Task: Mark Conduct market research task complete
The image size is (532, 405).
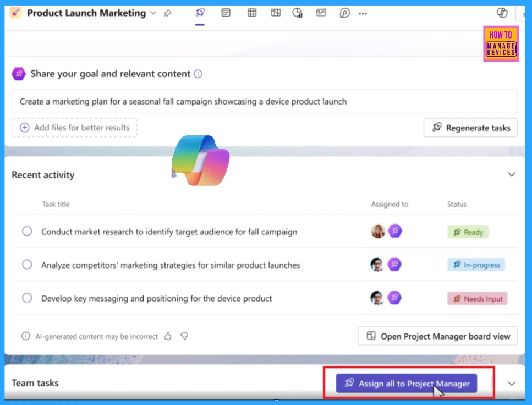Action: tap(27, 231)
